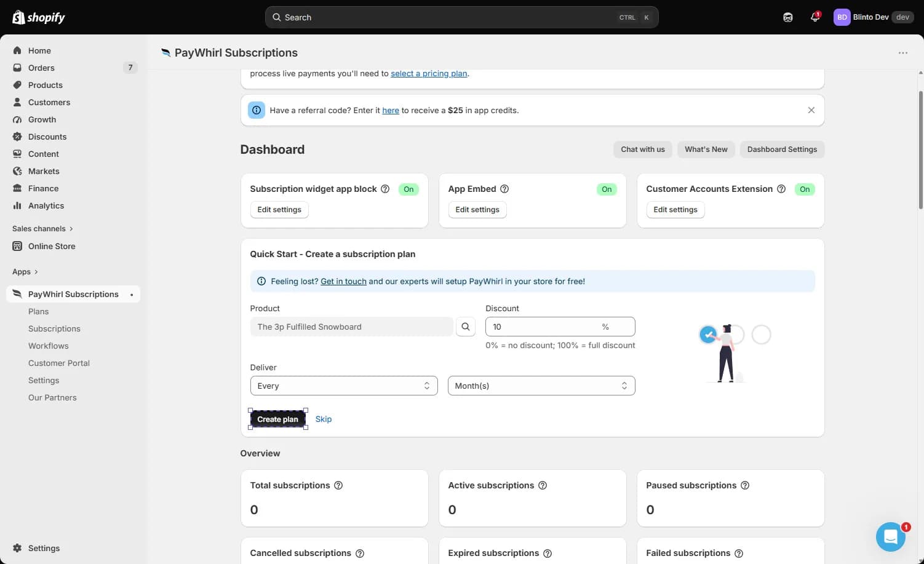Open the Every delivery frequency dropdown
The width and height of the screenshot is (924, 564).
tap(344, 386)
